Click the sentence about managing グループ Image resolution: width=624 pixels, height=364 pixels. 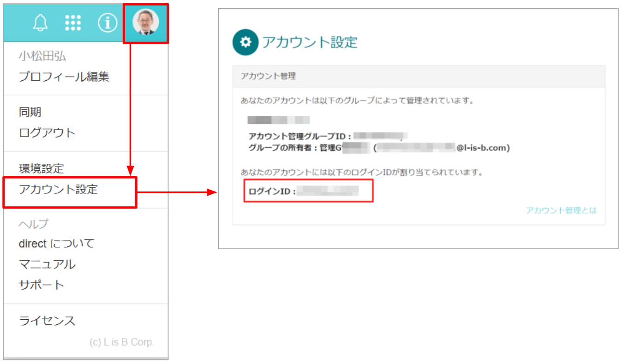tap(358, 100)
